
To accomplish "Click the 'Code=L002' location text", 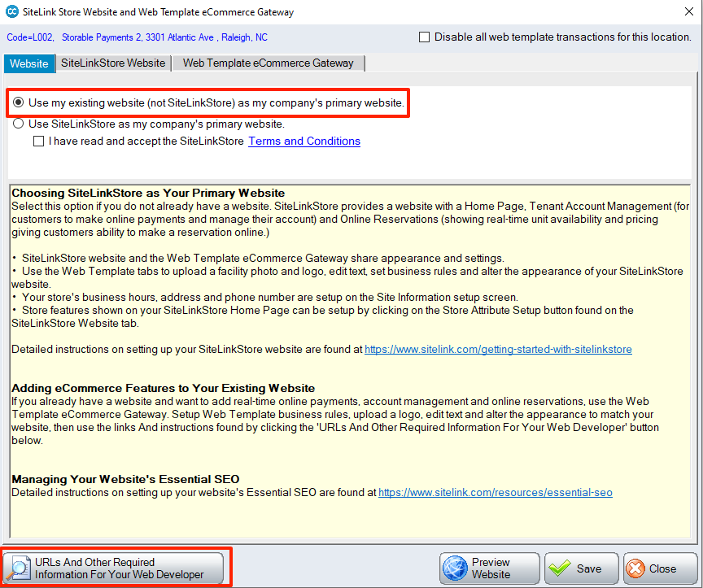I will pyautogui.click(x=30, y=37).
